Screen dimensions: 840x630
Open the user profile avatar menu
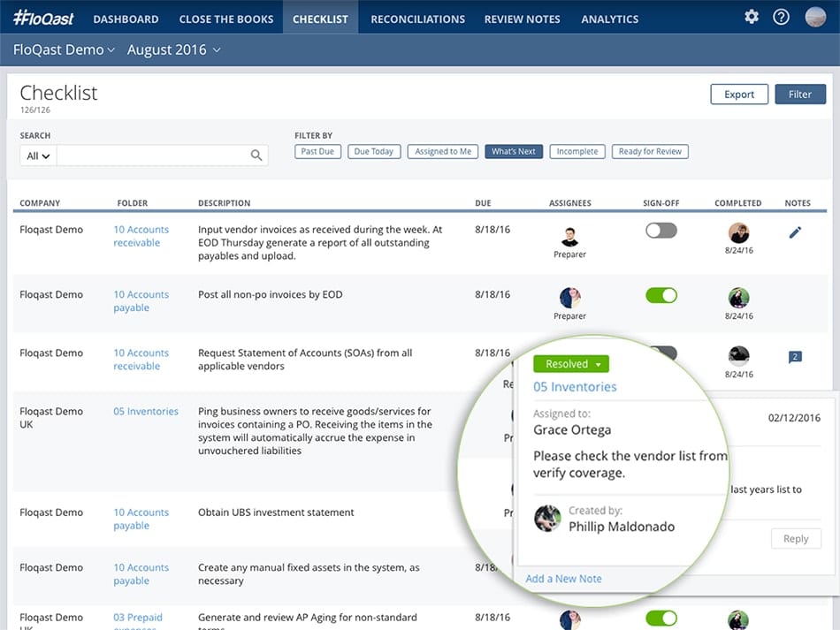[x=815, y=17]
